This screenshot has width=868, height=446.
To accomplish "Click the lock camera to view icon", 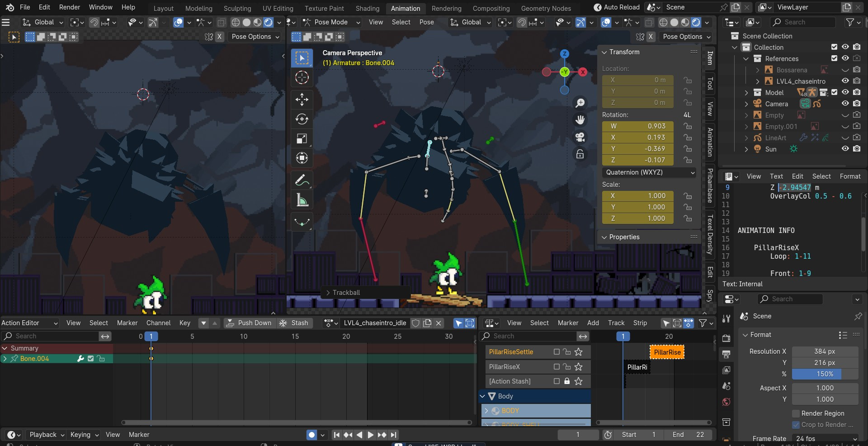I will (x=580, y=154).
